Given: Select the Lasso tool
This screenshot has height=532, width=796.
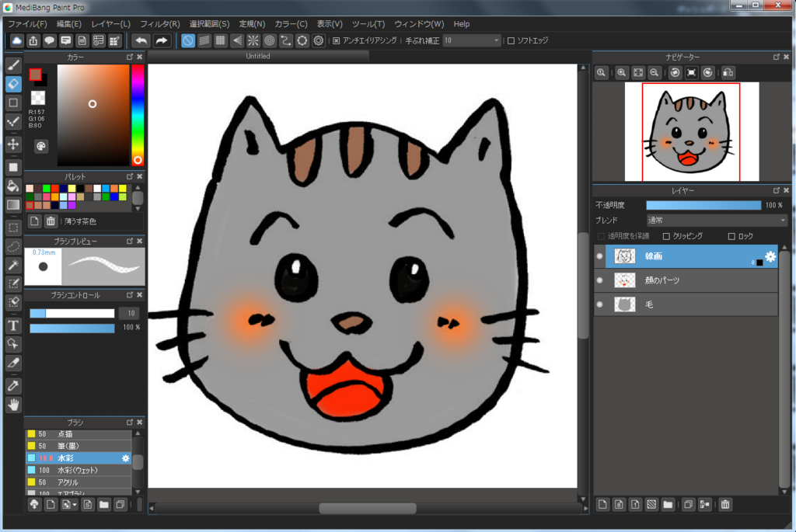Looking at the screenshot, I should coord(14,246).
